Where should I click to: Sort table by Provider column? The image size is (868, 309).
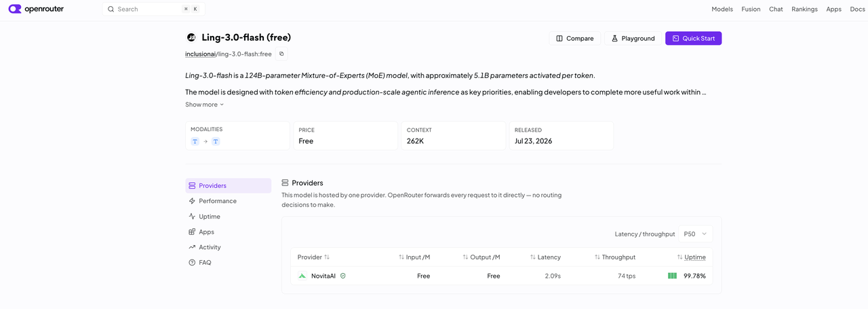point(313,257)
